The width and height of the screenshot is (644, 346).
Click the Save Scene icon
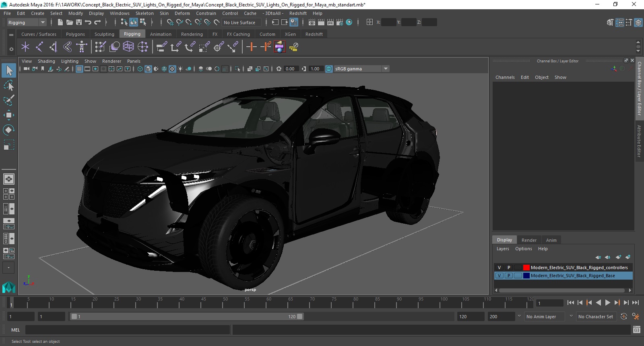(x=79, y=23)
